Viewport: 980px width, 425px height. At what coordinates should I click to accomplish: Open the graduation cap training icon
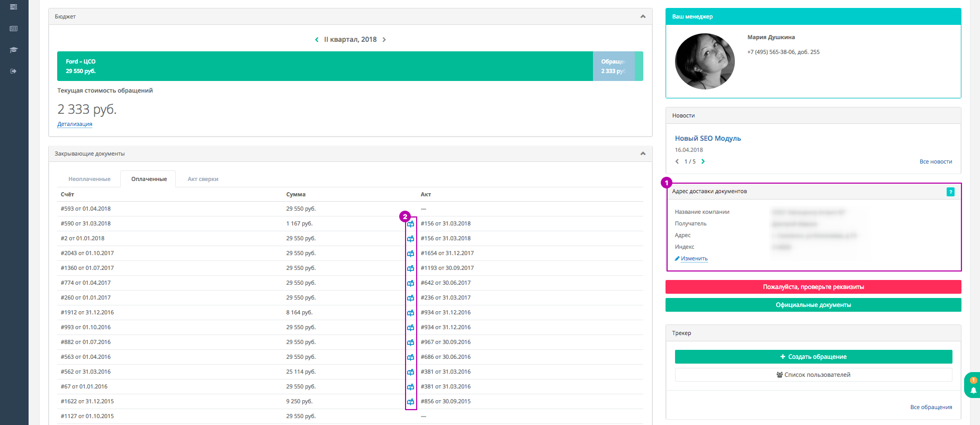tap(14, 50)
